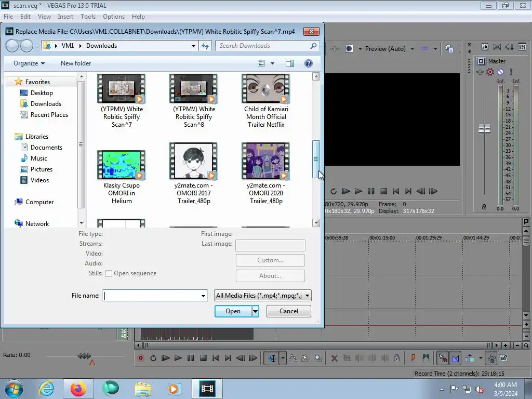Image resolution: width=532 pixels, height=399 pixels.
Task: Click the Downmix Output icon
Action: (x=497, y=47)
